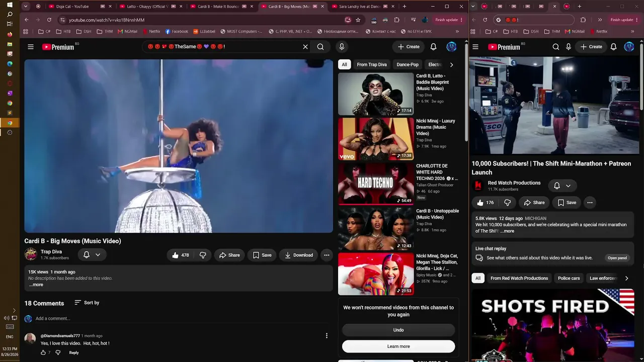This screenshot has height=362, width=644.
Task: Search by voice in the left window
Action: pyautogui.click(x=342, y=47)
